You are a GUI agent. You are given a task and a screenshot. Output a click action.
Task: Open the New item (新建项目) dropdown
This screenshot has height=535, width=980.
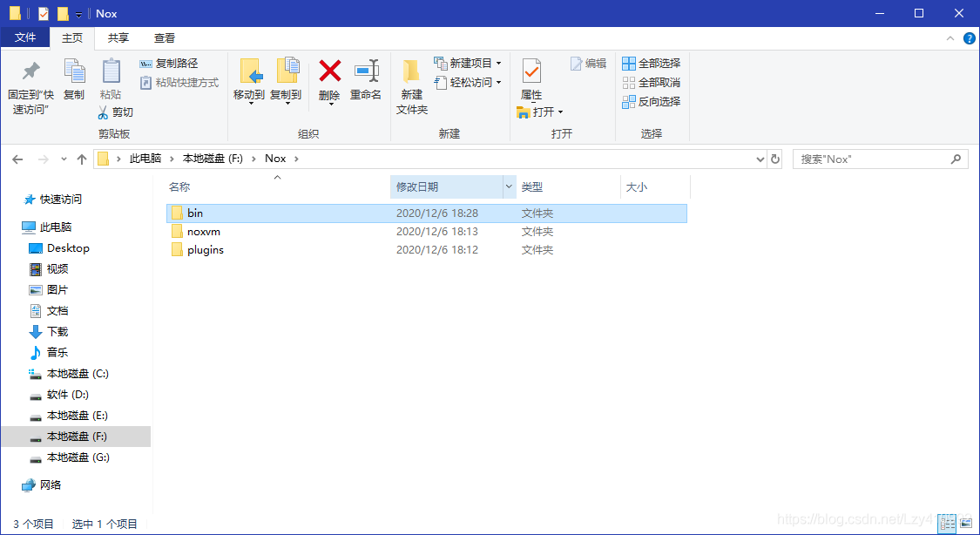coord(468,63)
